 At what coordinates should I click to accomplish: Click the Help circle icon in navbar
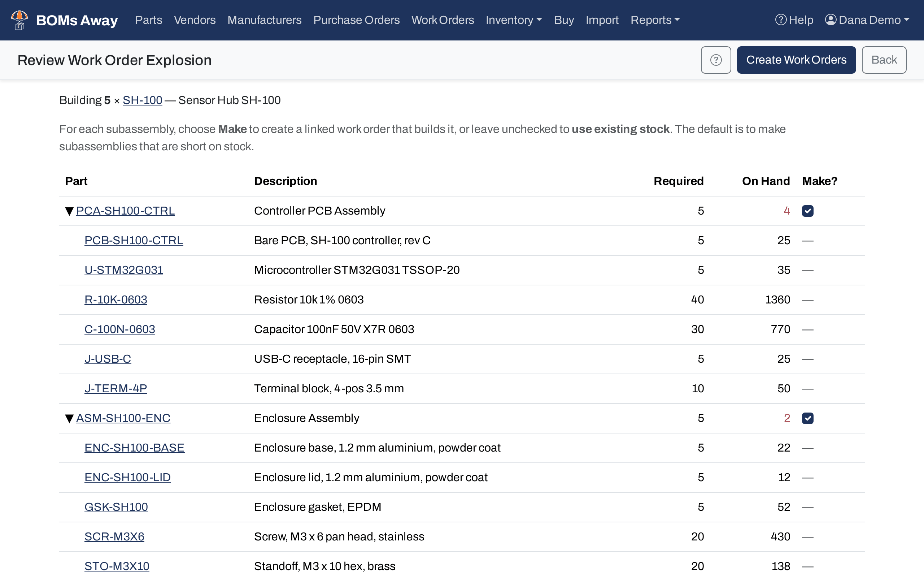click(781, 20)
